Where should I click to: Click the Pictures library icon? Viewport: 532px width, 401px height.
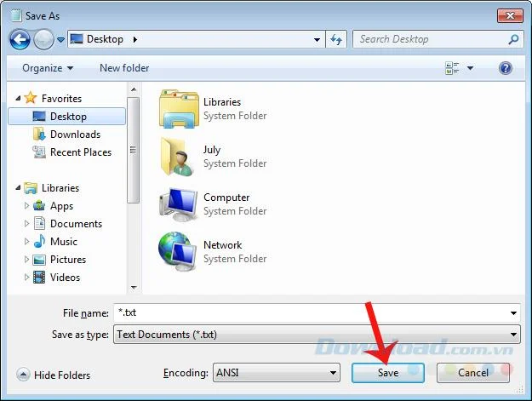(39, 260)
